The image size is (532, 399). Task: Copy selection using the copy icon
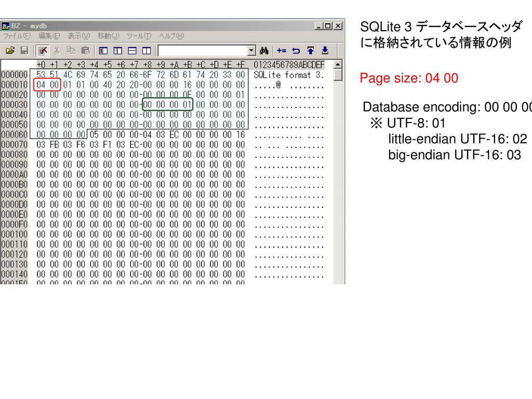coord(71,50)
